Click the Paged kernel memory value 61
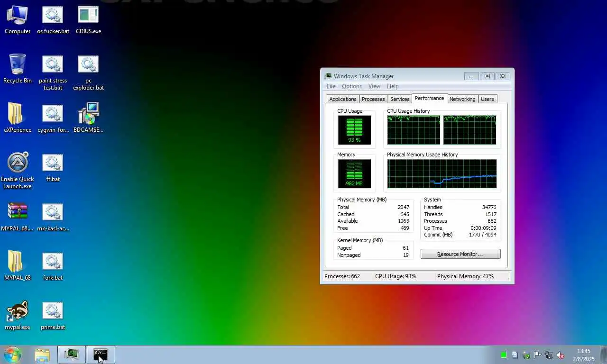Image resolution: width=607 pixels, height=364 pixels. point(405,248)
